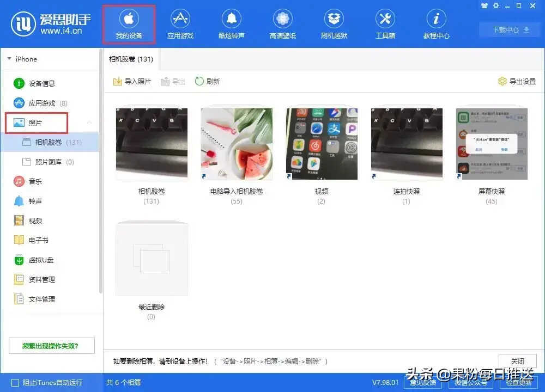Click the 关闭 button in the hint bar
545x392 pixels.
[518, 361]
